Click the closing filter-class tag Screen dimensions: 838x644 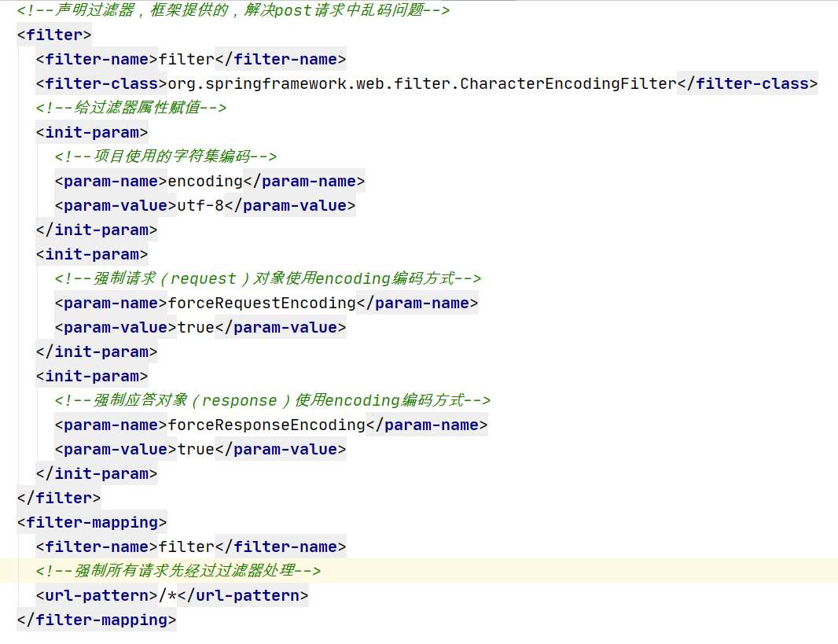[x=748, y=83]
